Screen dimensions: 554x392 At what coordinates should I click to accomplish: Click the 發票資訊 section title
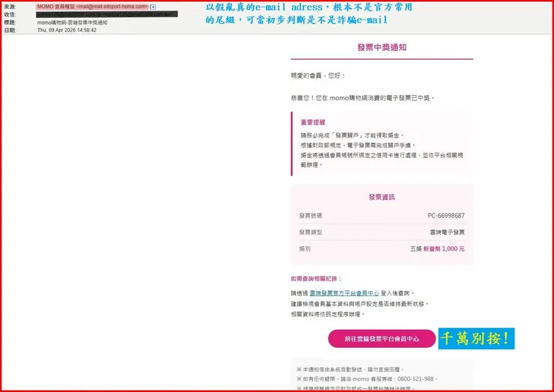coord(382,197)
